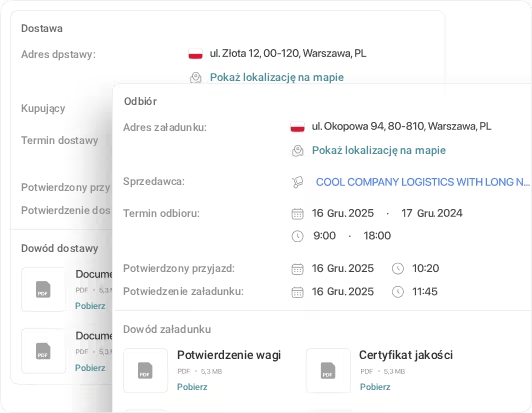
Task: Open the Potwierdzenie wagi PDF thumbnail
Action: pos(145,370)
